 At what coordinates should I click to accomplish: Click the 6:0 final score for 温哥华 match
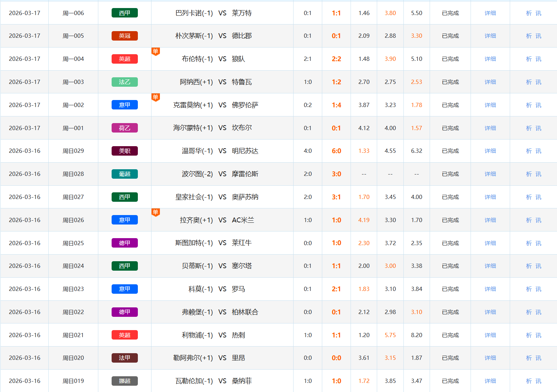coord(336,151)
